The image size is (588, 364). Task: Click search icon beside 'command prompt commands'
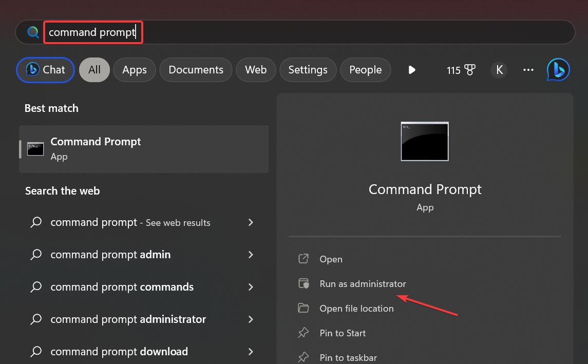tap(36, 287)
